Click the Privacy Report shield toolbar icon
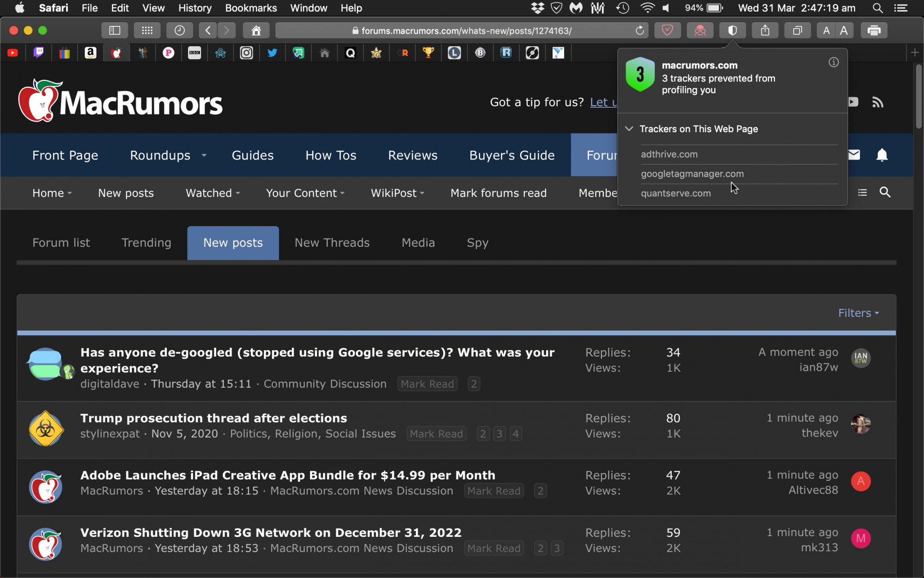The width and height of the screenshot is (924, 578). (732, 31)
